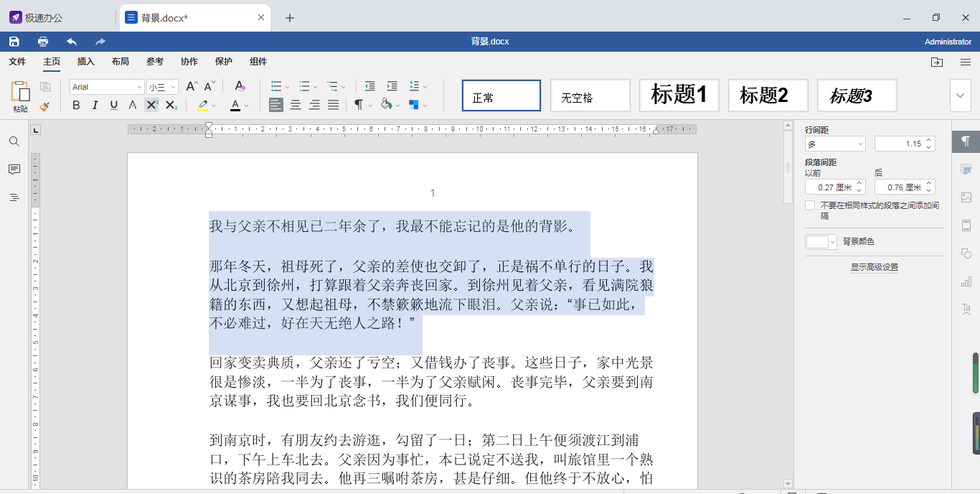This screenshot has height=494, width=980.
Task: Open text art settings in the right sidebar
Action: 966,309
